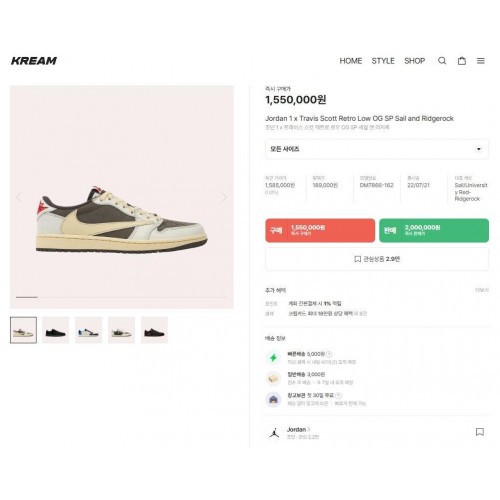This screenshot has height=500, width=500.
Task: Click the Jordan jumpman brand logo
Action: coord(274,432)
